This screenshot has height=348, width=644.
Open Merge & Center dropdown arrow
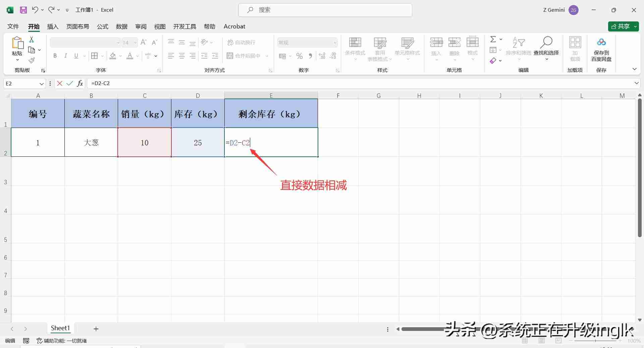pos(267,56)
